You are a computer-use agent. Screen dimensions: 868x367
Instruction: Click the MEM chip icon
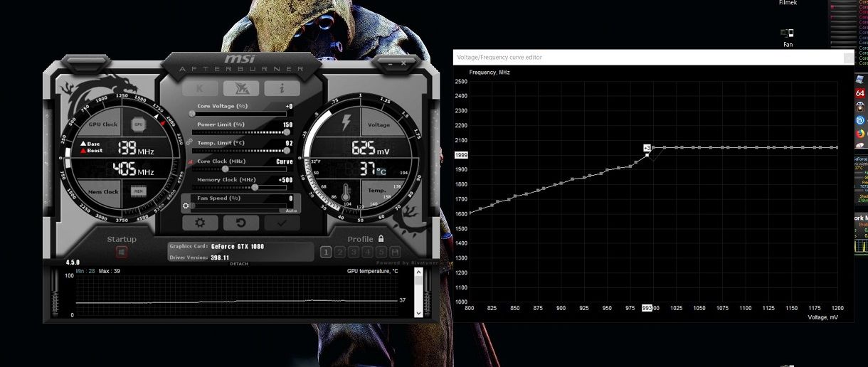coord(139,191)
